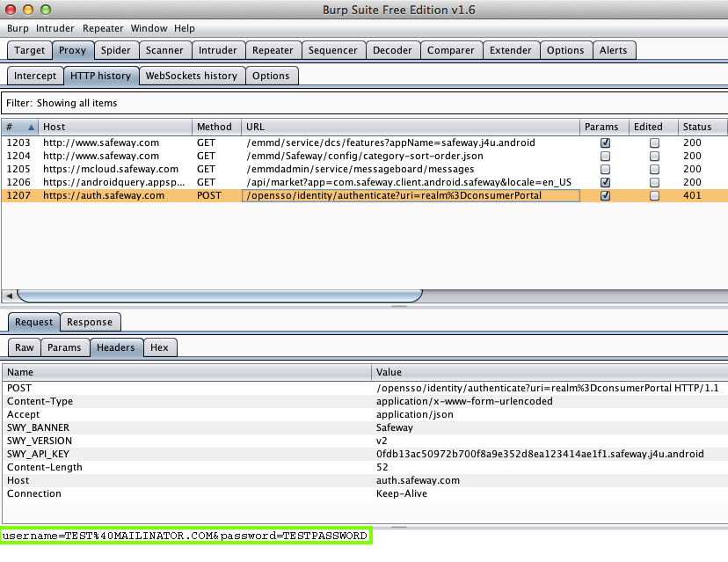728x562 pixels.
Task: Click the sort arrow in # column
Action: point(31,128)
